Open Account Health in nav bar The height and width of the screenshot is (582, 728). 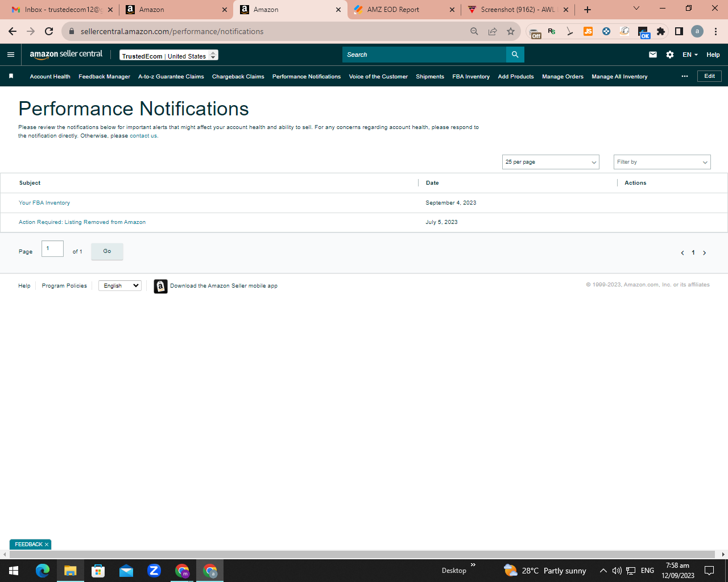click(50, 76)
